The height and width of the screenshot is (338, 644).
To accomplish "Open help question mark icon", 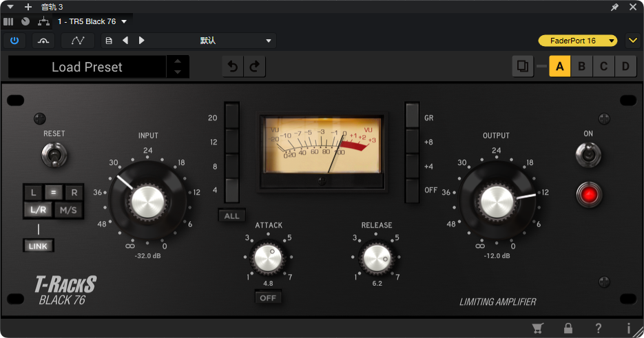I will [x=599, y=328].
